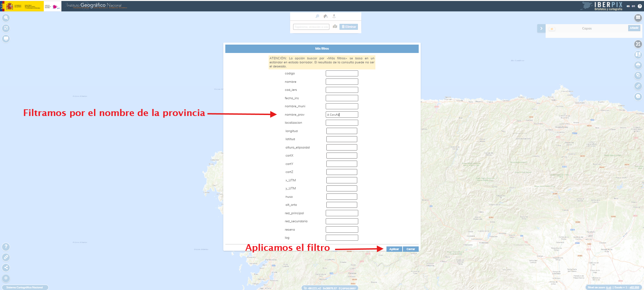Click the map information icon on right

click(x=638, y=96)
